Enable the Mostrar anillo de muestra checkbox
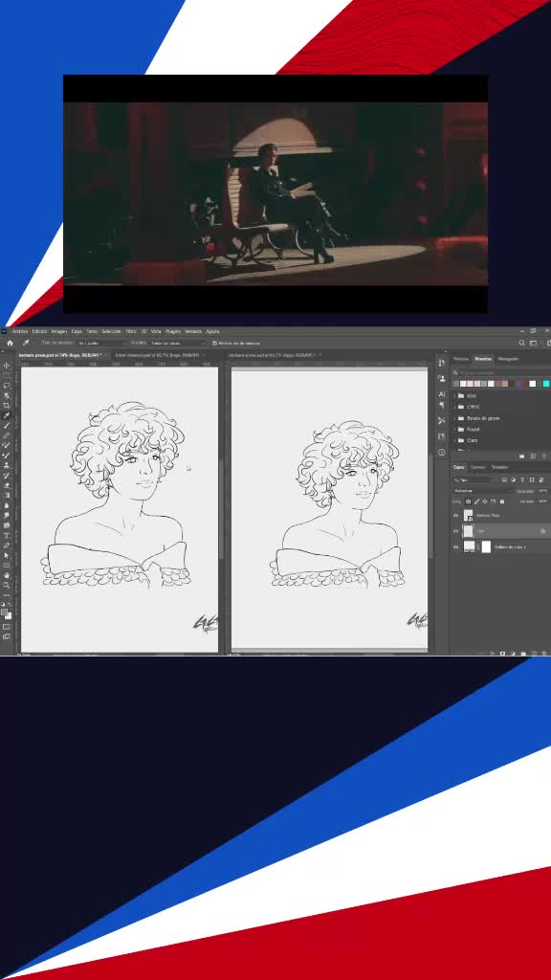 point(215,344)
